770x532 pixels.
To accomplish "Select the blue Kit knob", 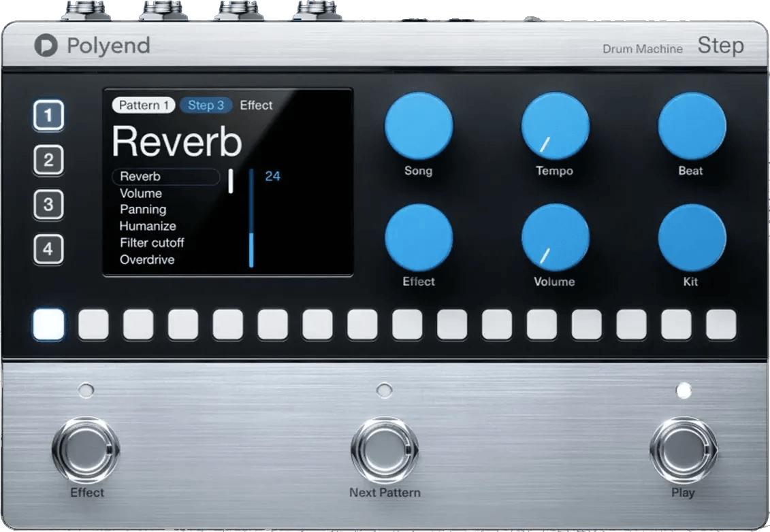I will [691, 238].
